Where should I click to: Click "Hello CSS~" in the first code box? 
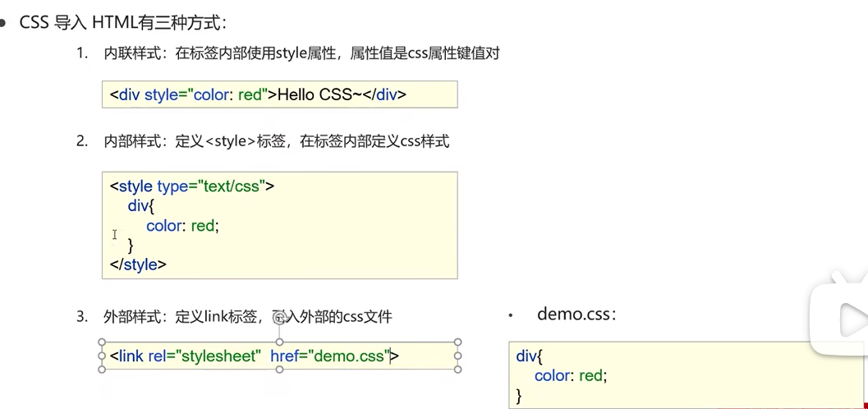[x=319, y=94]
